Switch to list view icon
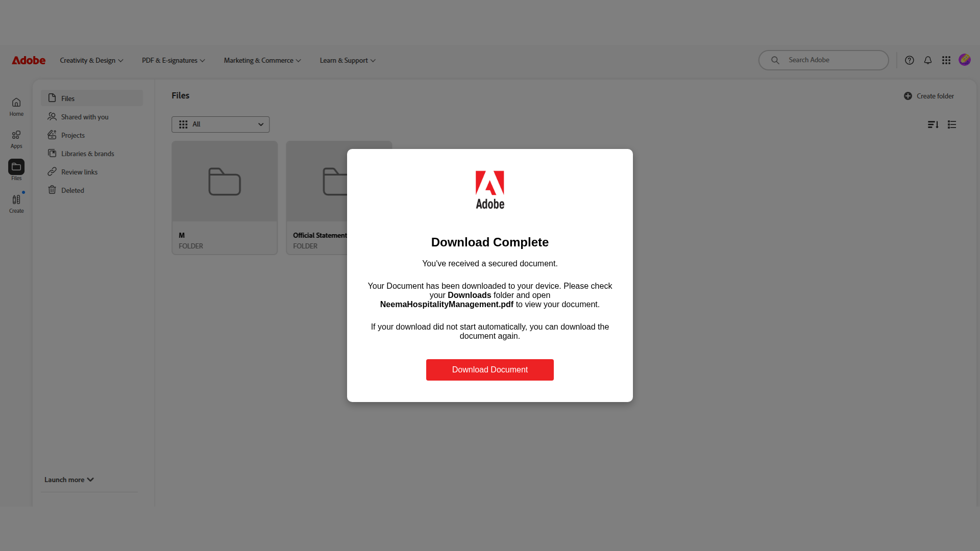Image resolution: width=980 pixels, height=551 pixels. 952,124
